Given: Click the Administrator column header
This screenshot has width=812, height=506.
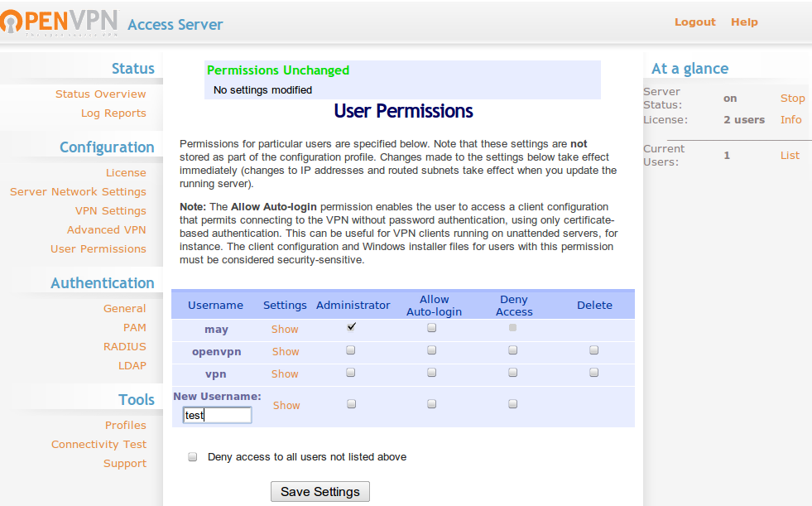Looking at the screenshot, I should (x=353, y=306).
